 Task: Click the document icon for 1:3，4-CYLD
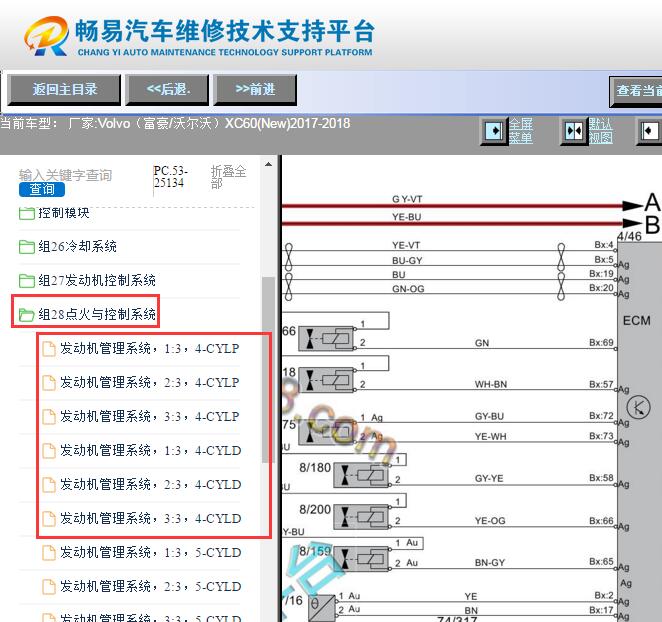coord(49,451)
